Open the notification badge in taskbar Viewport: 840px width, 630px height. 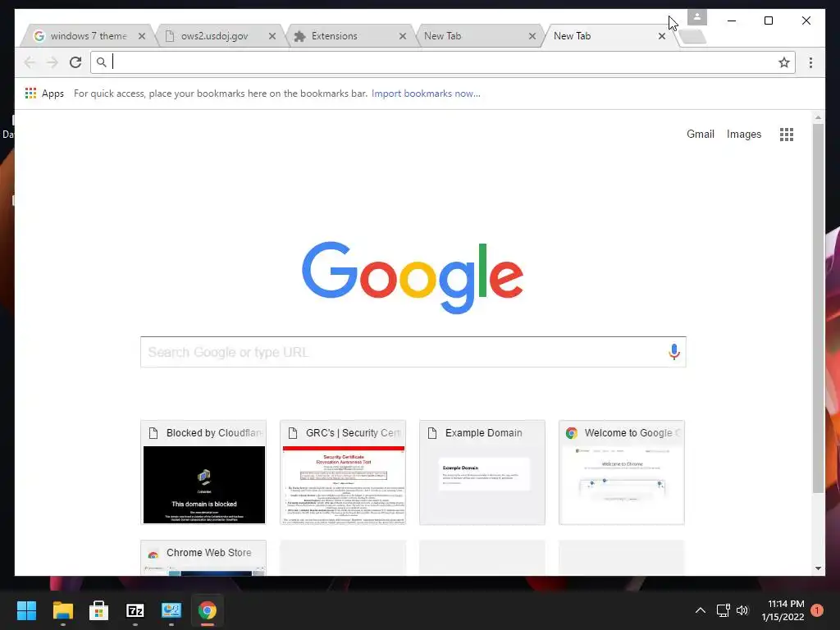point(817,610)
